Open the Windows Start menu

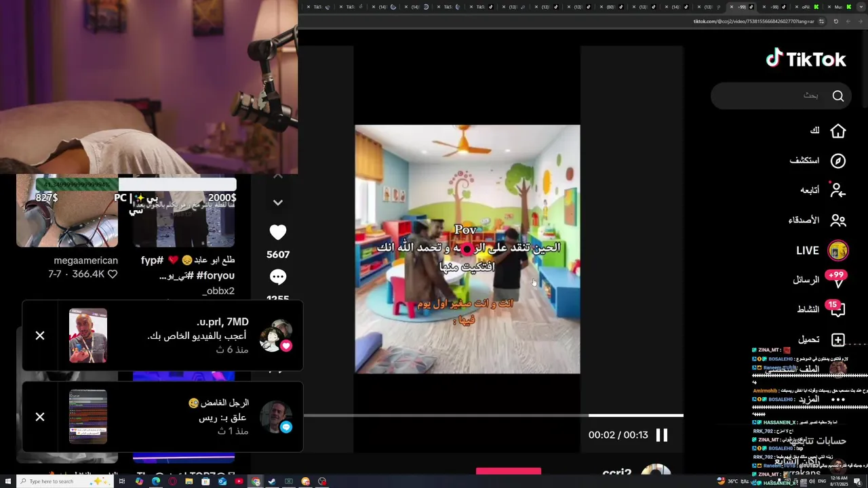pyautogui.click(x=8, y=481)
